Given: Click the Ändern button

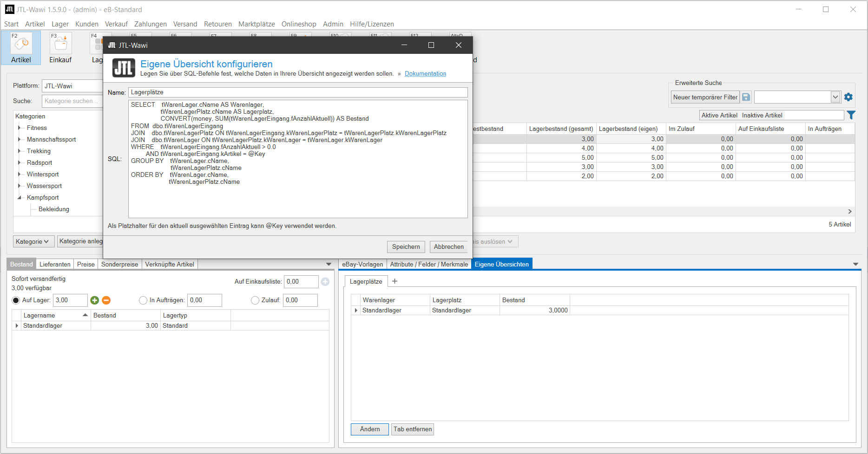Looking at the screenshot, I should click(370, 429).
